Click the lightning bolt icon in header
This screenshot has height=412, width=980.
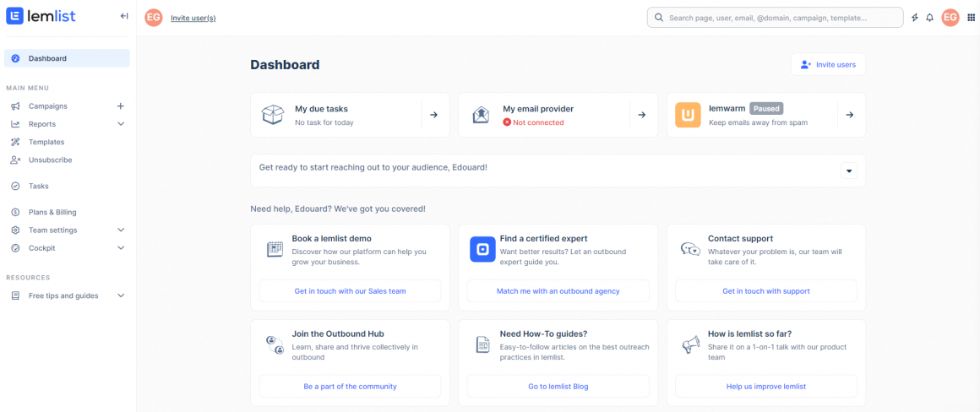pos(915,18)
